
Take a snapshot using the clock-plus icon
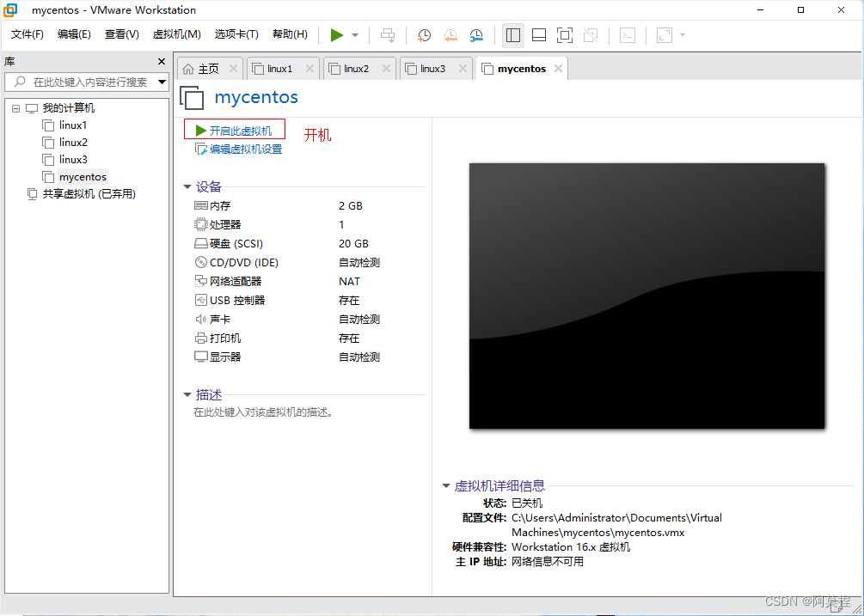(424, 35)
